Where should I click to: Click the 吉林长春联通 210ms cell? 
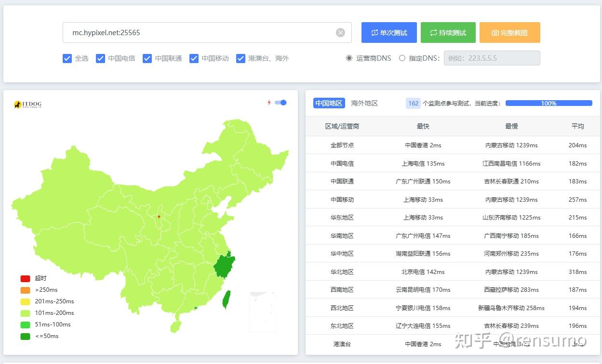[x=511, y=182]
